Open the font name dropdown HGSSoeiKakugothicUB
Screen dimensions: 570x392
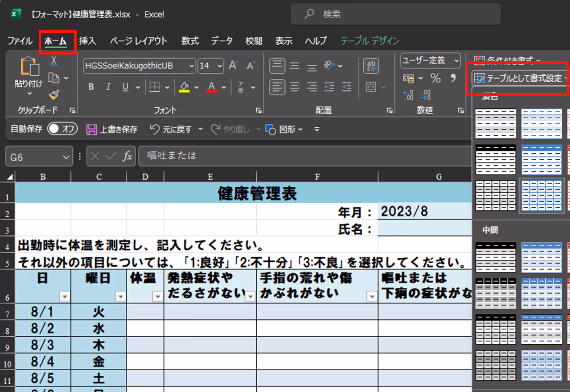click(192, 66)
